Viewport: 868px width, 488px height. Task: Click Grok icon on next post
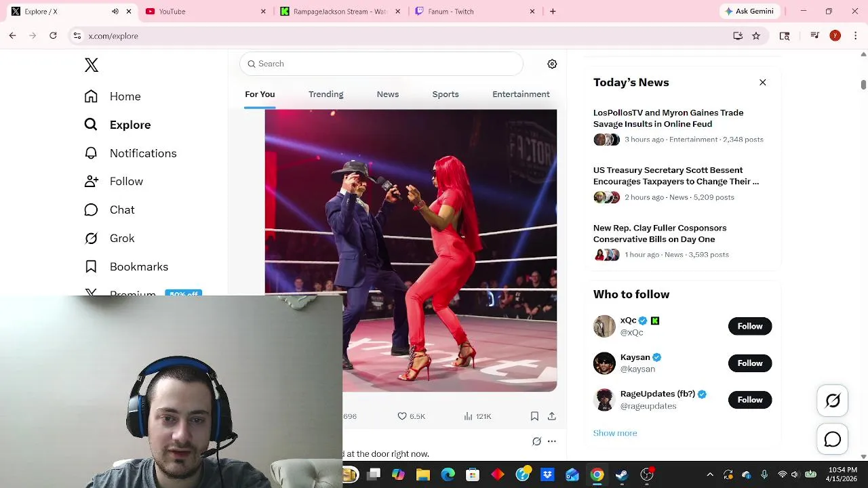coord(536,441)
